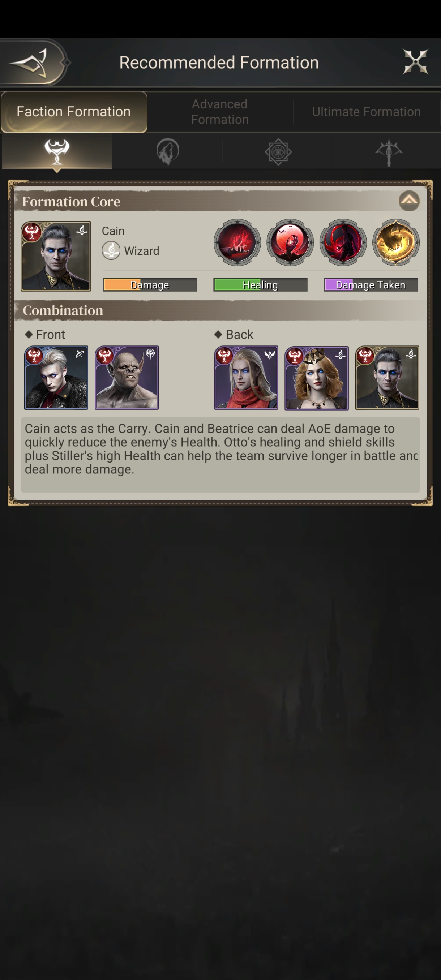
Task: Collapse the Formation Core panel
Action: pos(409,201)
